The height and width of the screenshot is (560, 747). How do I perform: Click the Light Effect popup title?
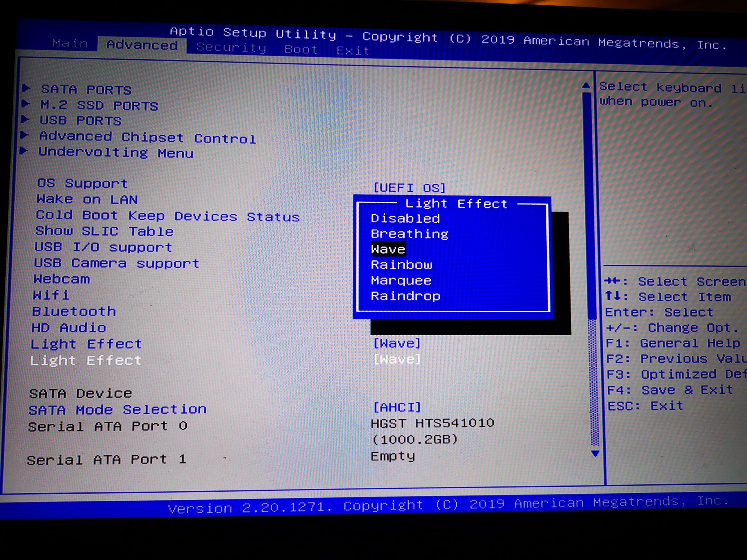[456, 203]
